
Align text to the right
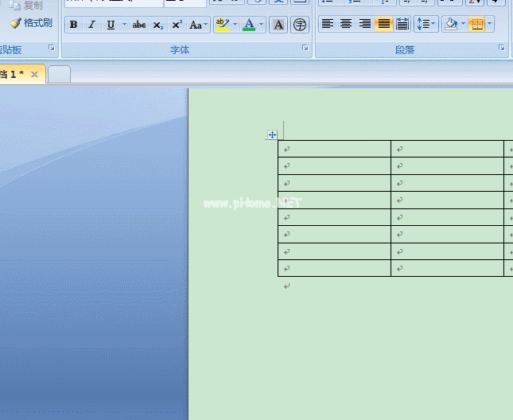[365, 24]
